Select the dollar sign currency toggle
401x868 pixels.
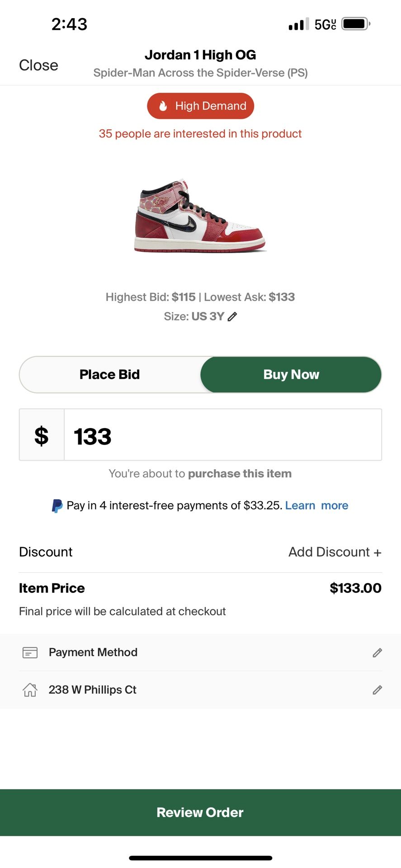click(x=41, y=435)
